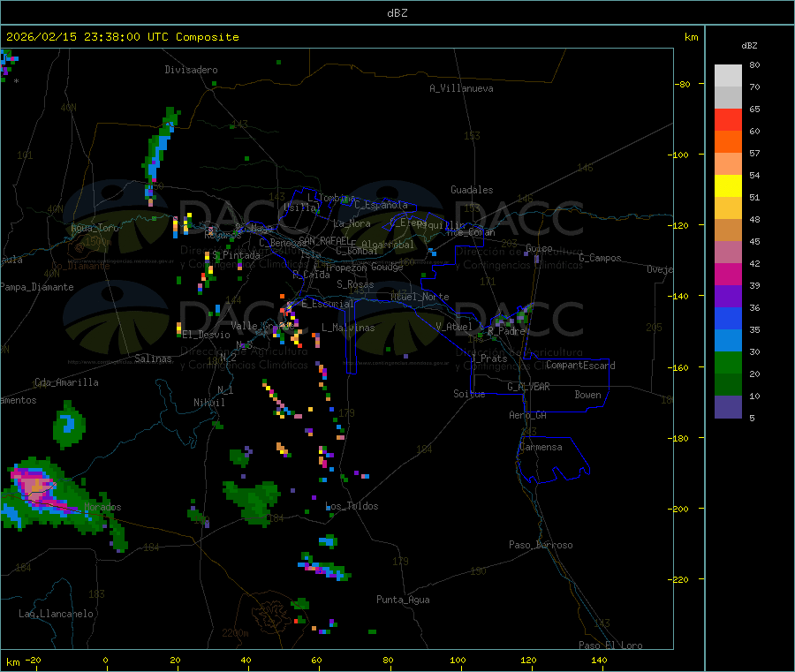Click the C_Española label
Image resolution: width=795 pixels, height=672 pixels.
tap(381, 205)
